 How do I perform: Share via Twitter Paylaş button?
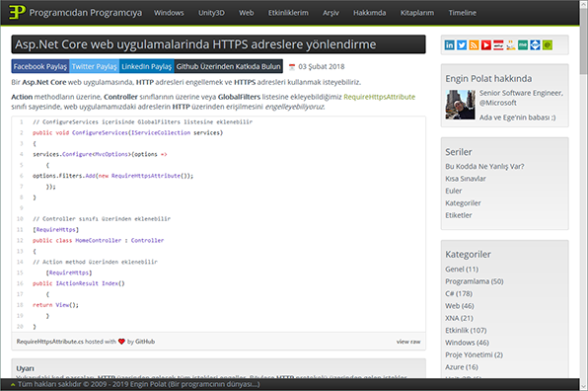click(95, 66)
